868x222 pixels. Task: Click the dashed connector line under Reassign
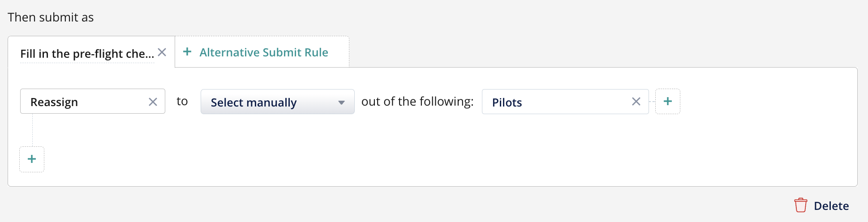click(33, 130)
